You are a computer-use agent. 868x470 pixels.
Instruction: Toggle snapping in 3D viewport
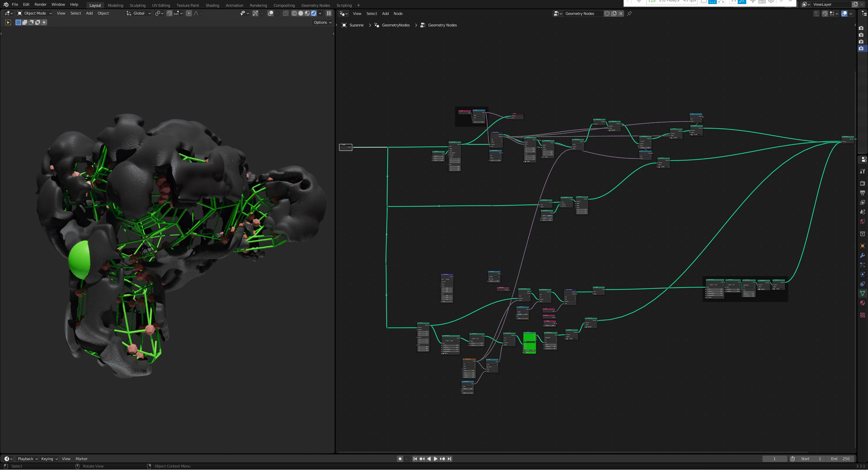(x=170, y=13)
